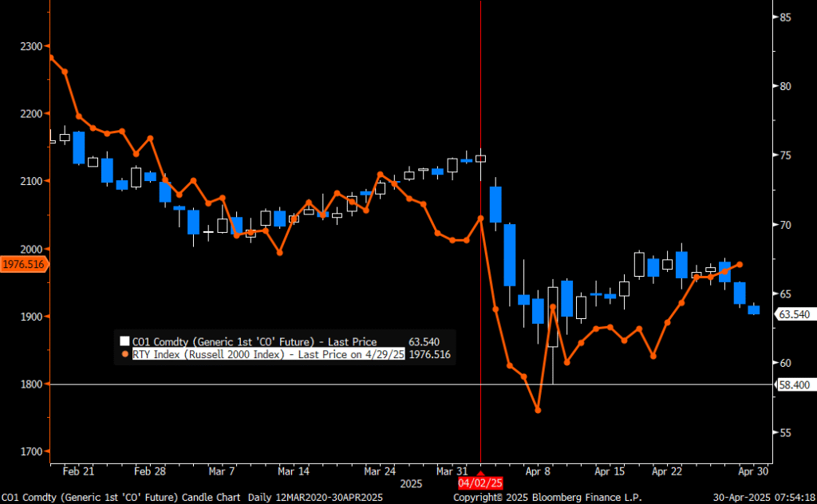This screenshot has width=817, height=504.
Task: Click the orange RTY Index legend dot
Action: coord(125,354)
